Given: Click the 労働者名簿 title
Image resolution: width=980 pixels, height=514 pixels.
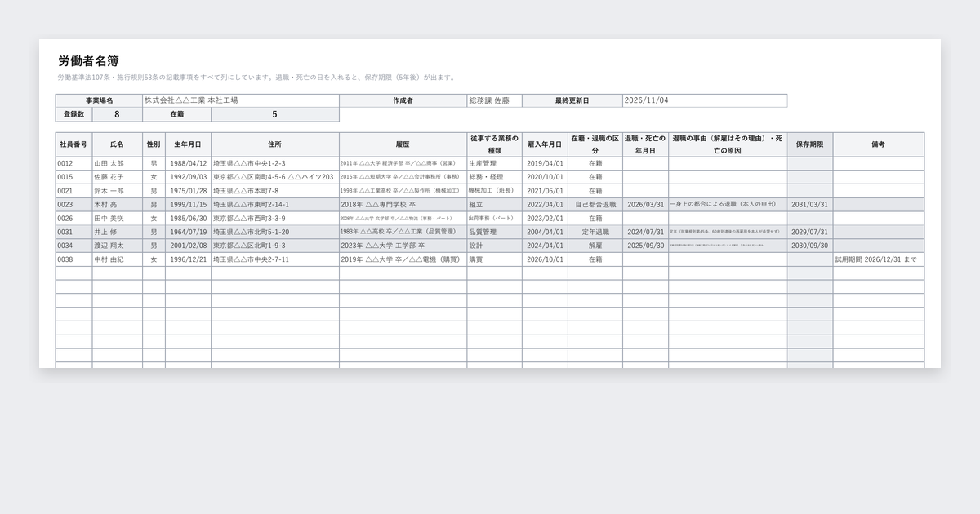Looking at the screenshot, I should point(89,61).
